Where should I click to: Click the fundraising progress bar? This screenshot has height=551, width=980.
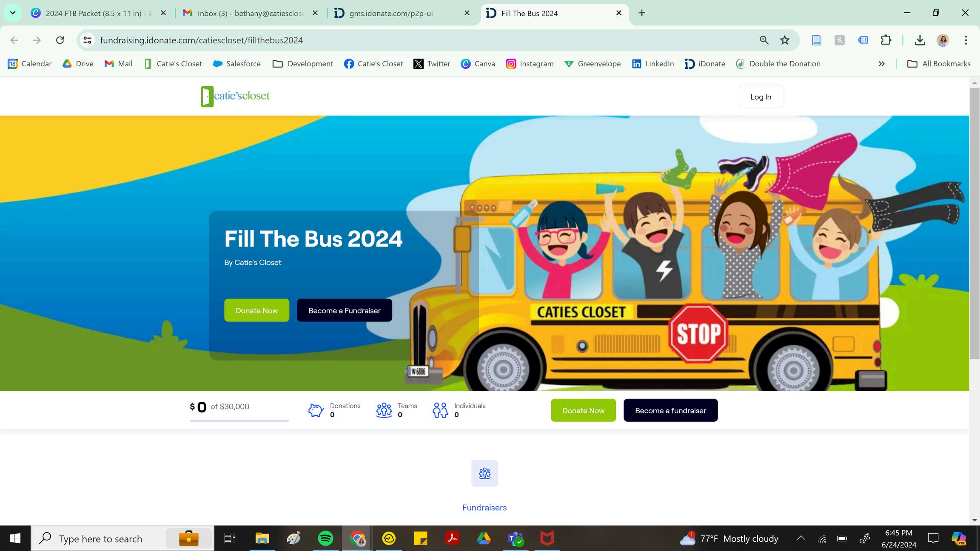tap(239, 420)
